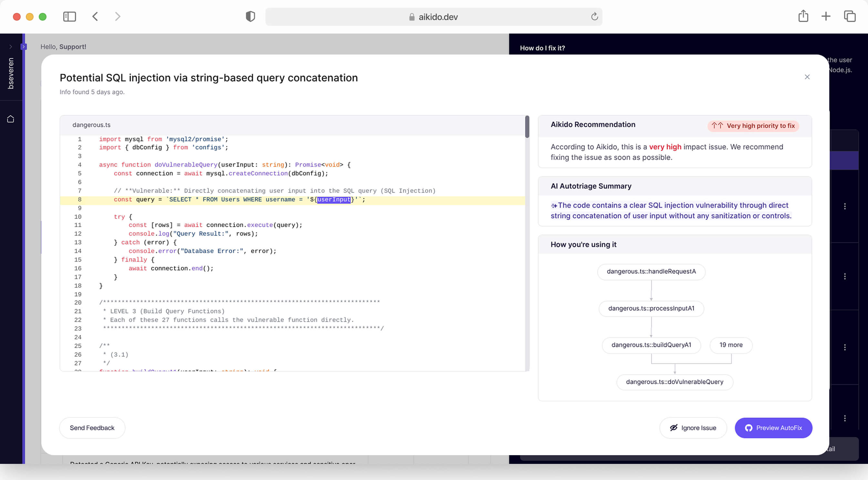Toggle the Safari sidebar panel icon
This screenshot has width=868, height=480.
pyautogui.click(x=69, y=16)
